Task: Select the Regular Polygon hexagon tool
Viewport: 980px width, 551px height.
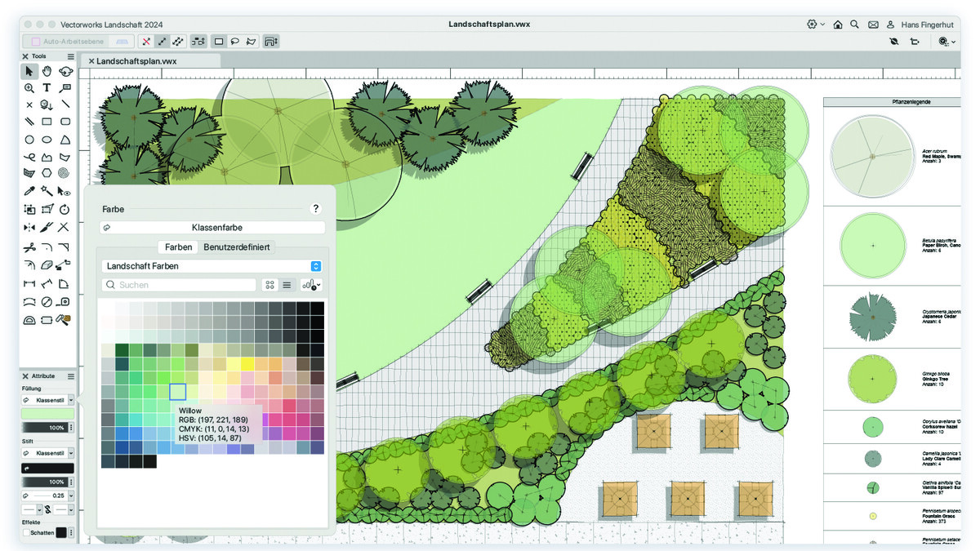Action: (x=47, y=173)
